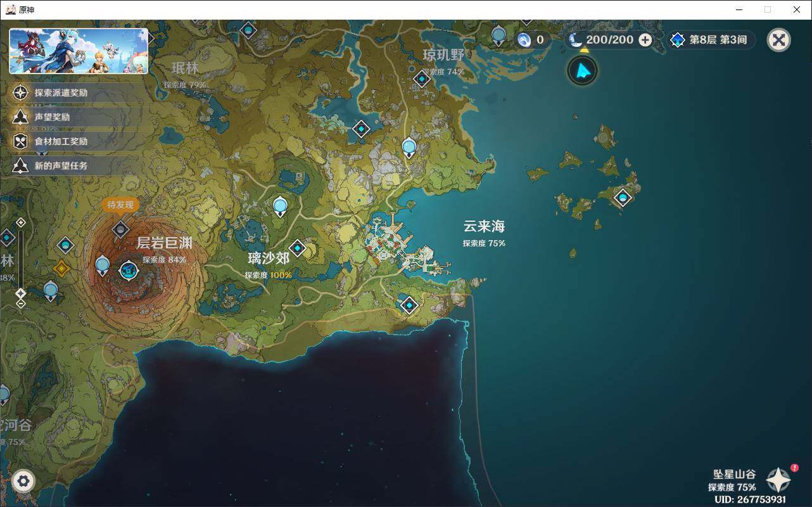The height and width of the screenshot is (507, 812).
Task: Click the 原神 app icon in title bar
Action: pos(11,10)
